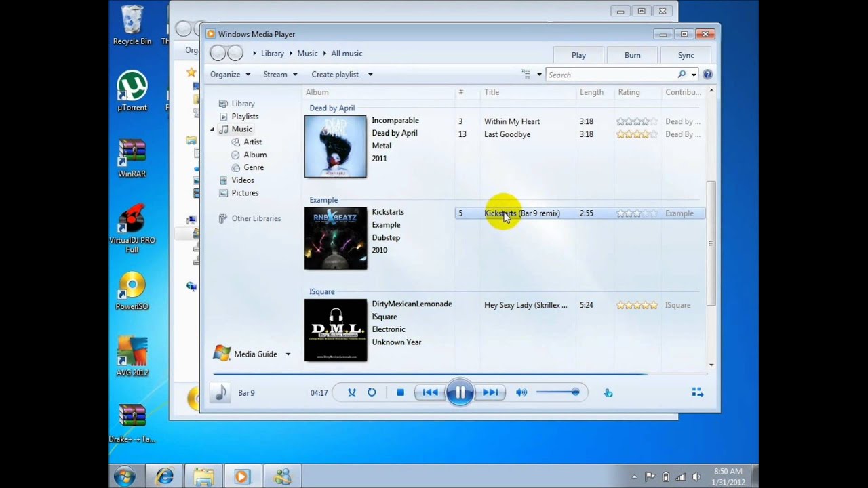Viewport: 868px width, 488px height.
Task: Click the Search input field
Action: (611, 75)
